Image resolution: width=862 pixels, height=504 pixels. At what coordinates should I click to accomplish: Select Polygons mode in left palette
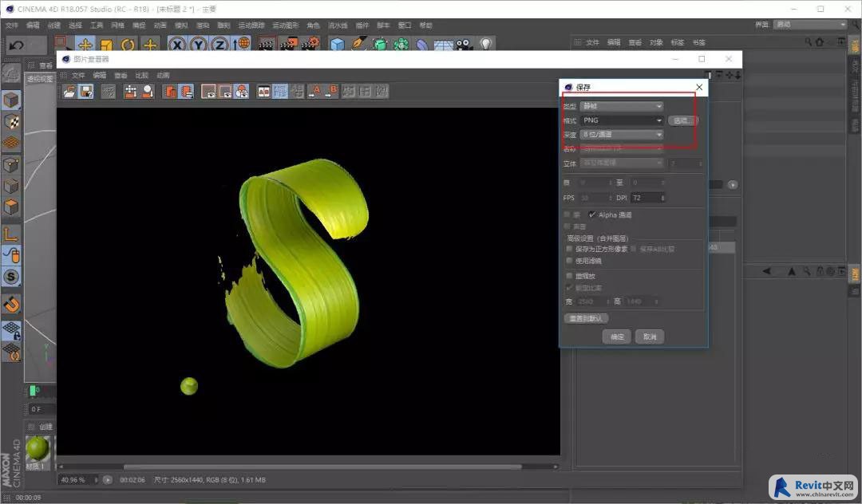click(x=11, y=207)
